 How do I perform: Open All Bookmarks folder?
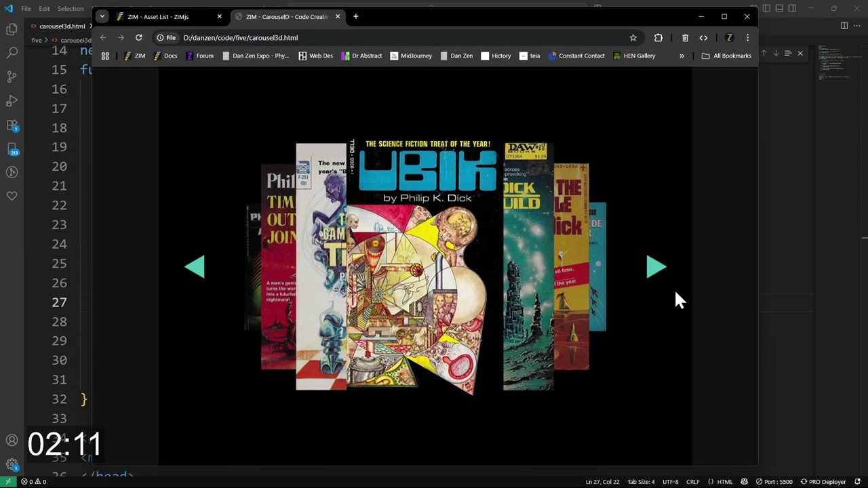coord(726,56)
